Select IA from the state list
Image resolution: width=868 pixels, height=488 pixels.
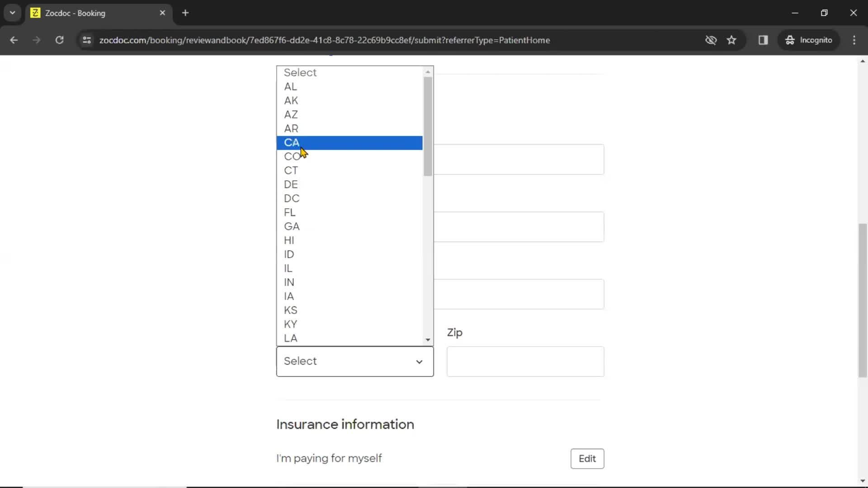pos(349,296)
